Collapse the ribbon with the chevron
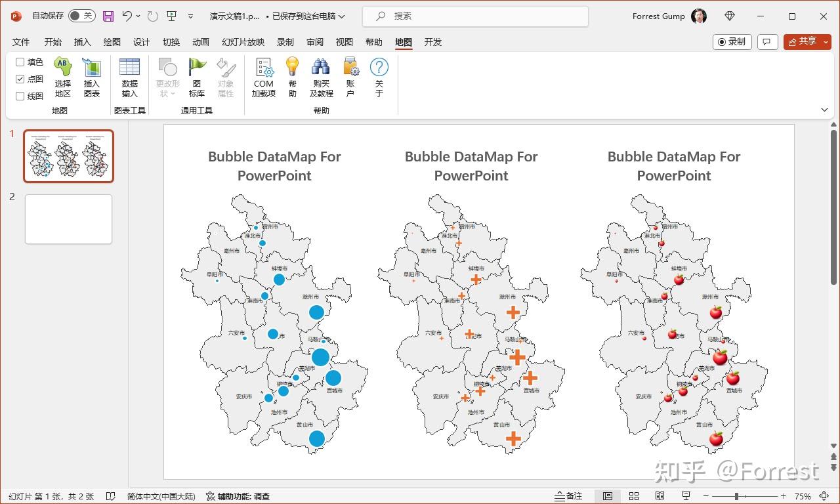Image resolution: width=840 pixels, height=504 pixels. [825, 110]
